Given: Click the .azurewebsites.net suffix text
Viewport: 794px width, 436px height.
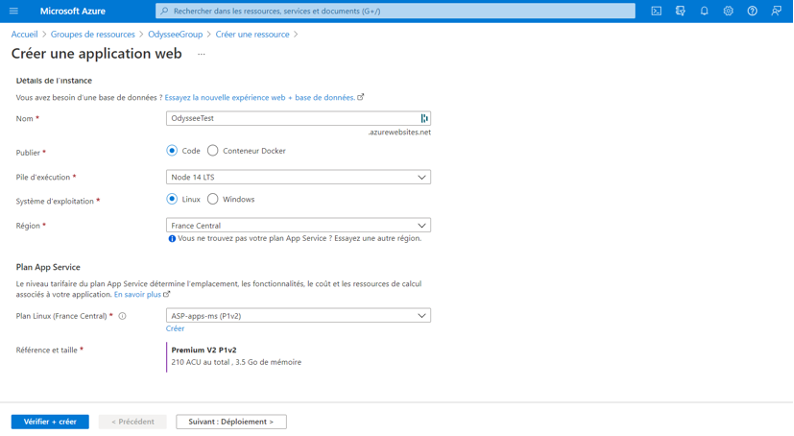Looking at the screenshot, I should point(400,132).
